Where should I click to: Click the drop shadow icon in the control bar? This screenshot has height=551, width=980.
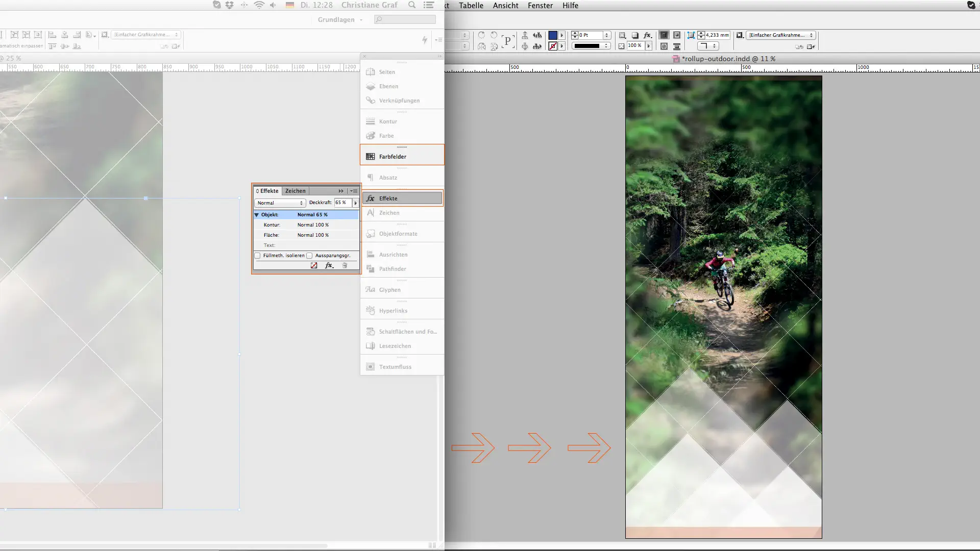tap(635, 35)
